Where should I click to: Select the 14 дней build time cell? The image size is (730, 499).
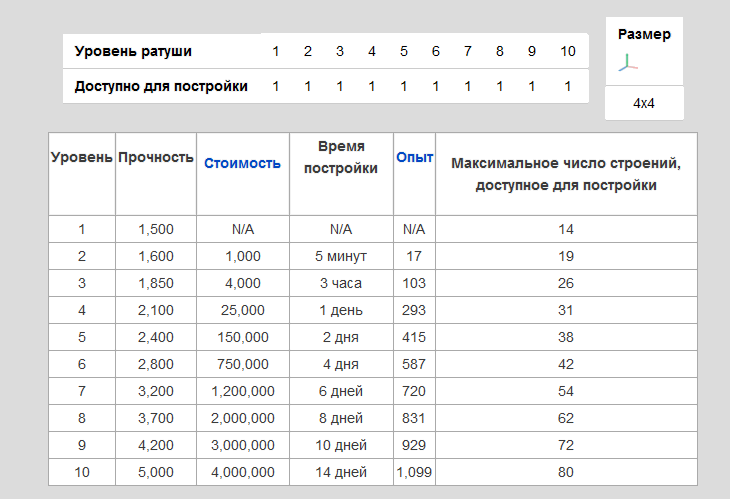coord(341,472)
